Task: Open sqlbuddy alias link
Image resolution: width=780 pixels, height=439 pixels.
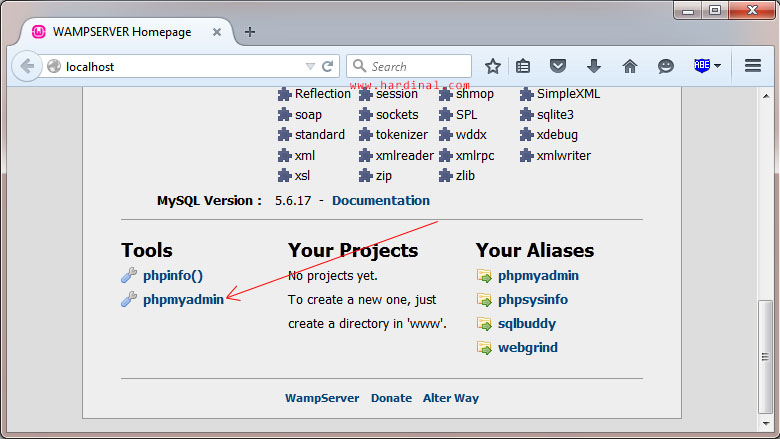Action: click(x=527, y=324)
